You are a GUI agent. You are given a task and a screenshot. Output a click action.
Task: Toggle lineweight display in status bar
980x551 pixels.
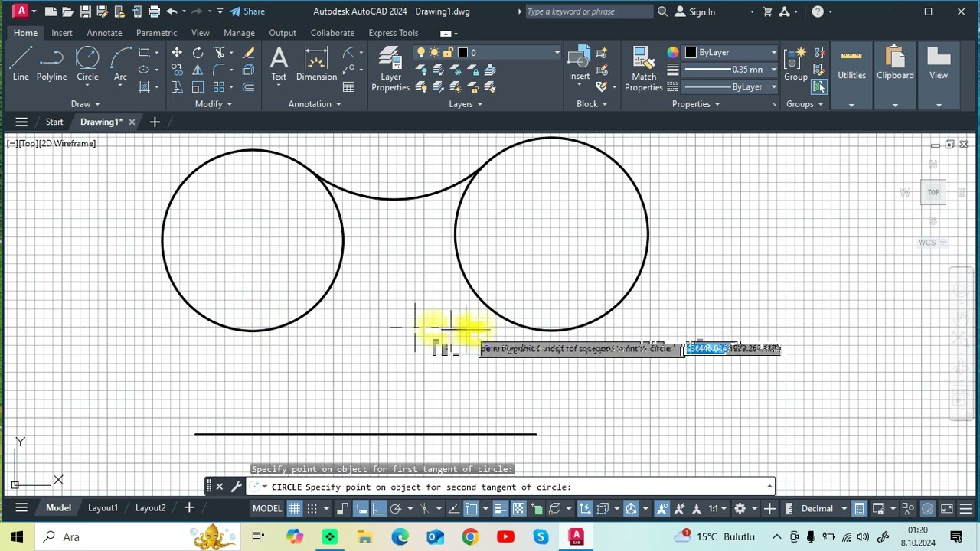[501, 508]
